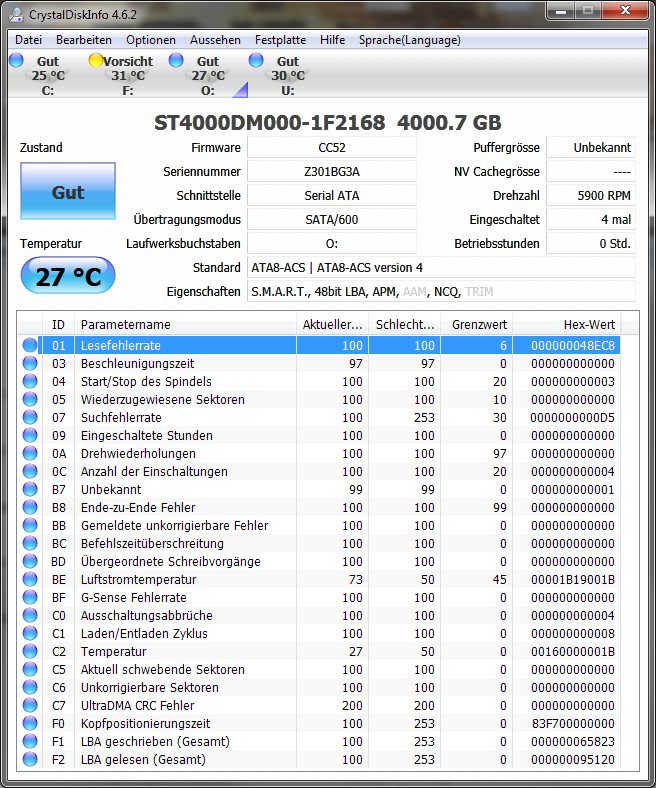Click status orb of Gemeldete unkorrigierbare Fehler row
656x788 pixels.
30,526
